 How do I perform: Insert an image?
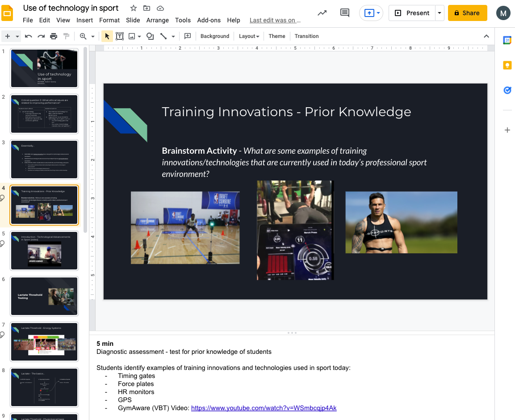[x=132, y=36]
